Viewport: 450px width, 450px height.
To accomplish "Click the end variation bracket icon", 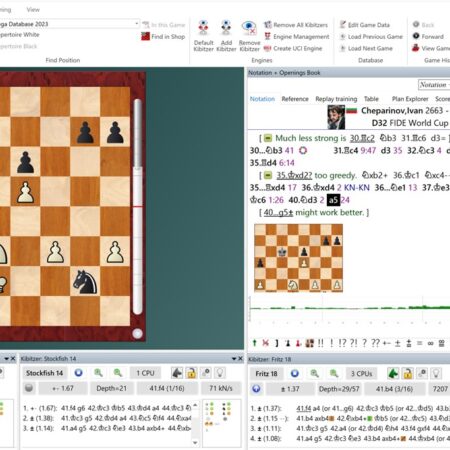I will [277, 343].
